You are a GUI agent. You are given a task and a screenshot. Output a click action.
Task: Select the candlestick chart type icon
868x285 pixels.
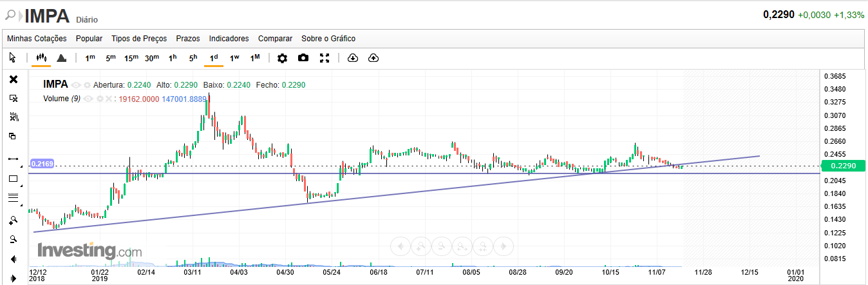(42, 58)
